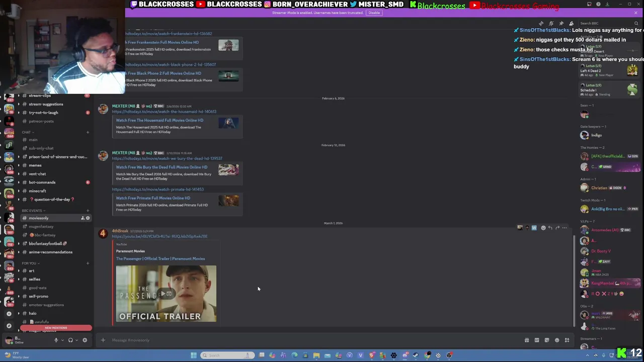Screen dimensions: 644x362
Task: Reply to 4thBreak's message using arrow
Action: pyautogui.click(x=550, y=228)
